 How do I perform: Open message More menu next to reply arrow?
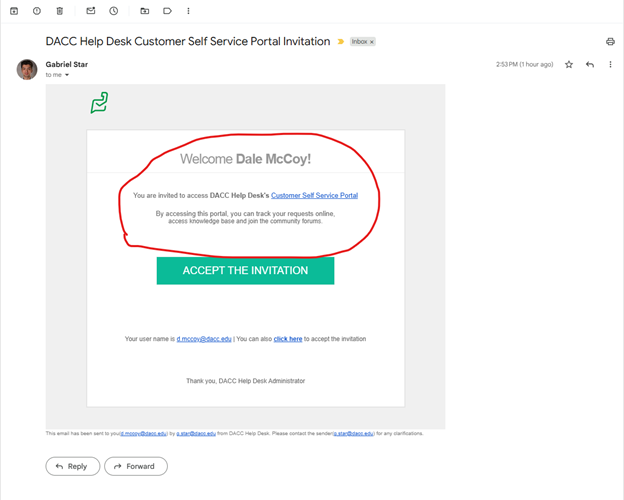610,64
